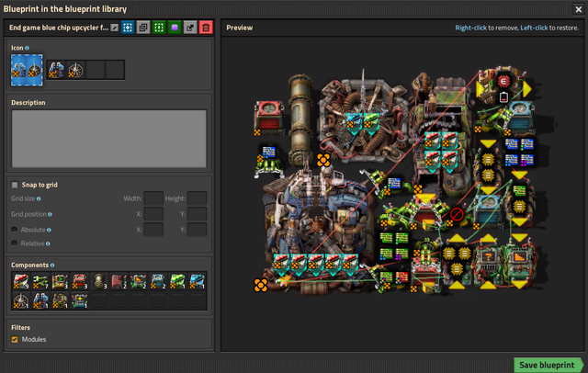Viewport: 588px width, 373px height.
Task: Click green module component with count 1
Action: [177, 281]
